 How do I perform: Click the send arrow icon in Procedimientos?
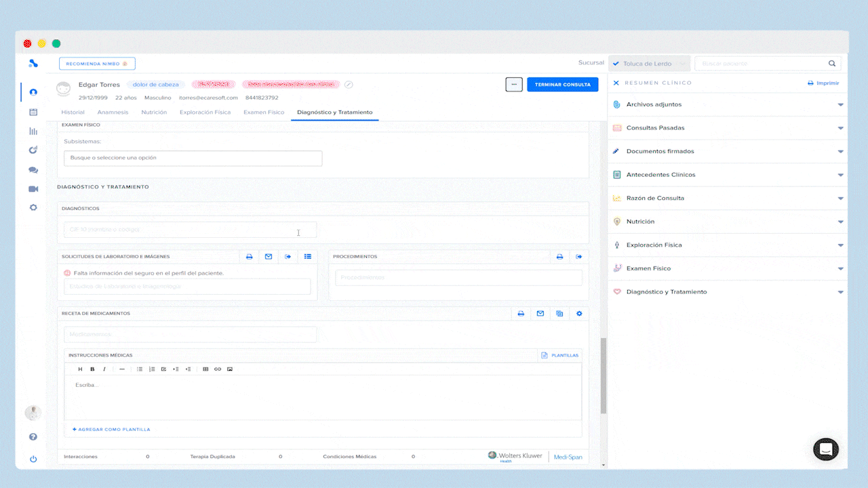pyautogui.click(x=580, y=257)
